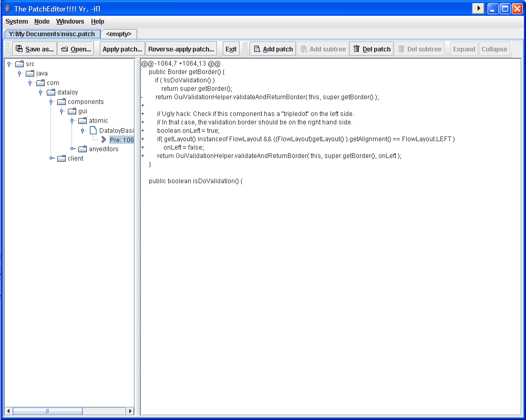Switch to the misc.patch tab

[x=52, y=34]
